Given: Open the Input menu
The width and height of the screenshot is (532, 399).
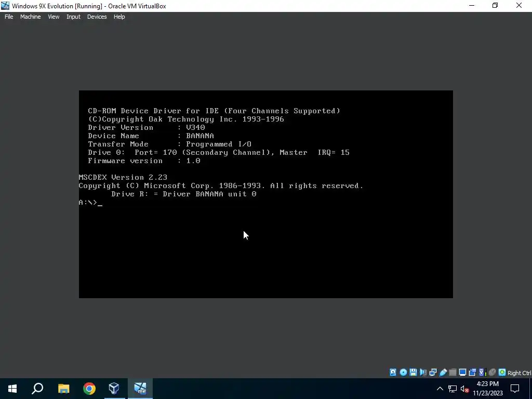Looking at the screenshot, I should point(73,17).
